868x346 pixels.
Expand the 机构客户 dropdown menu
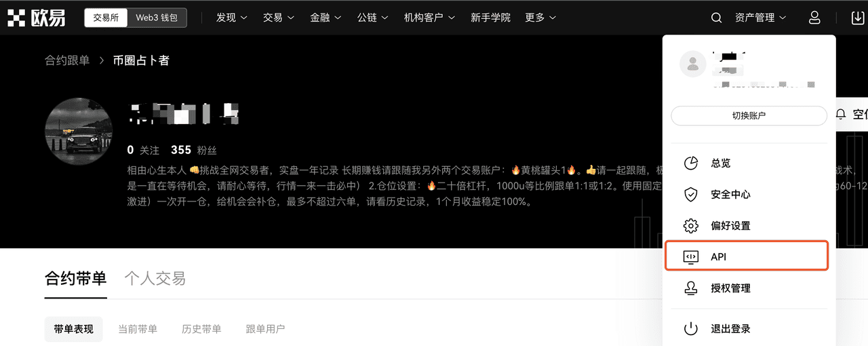430,18
